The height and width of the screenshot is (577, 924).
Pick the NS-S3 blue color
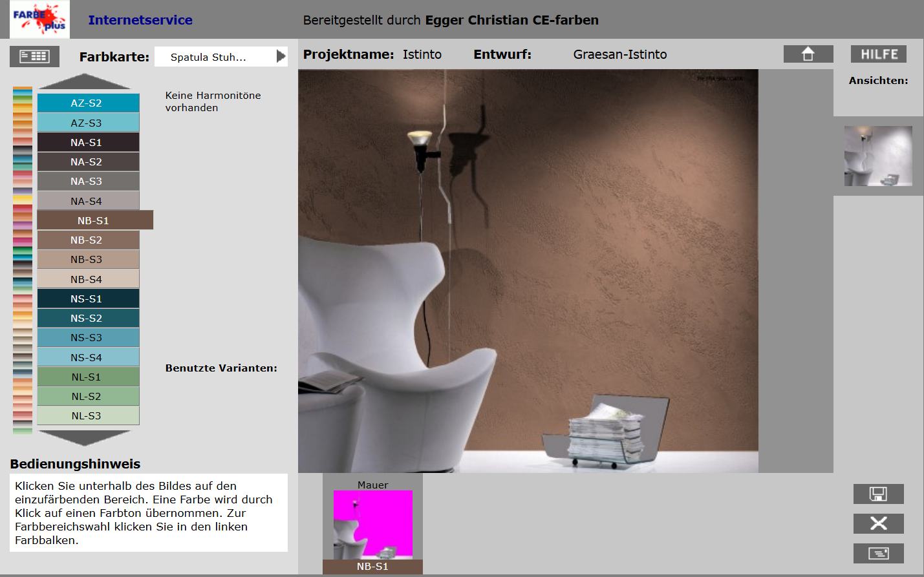click(x=88, y=337)
